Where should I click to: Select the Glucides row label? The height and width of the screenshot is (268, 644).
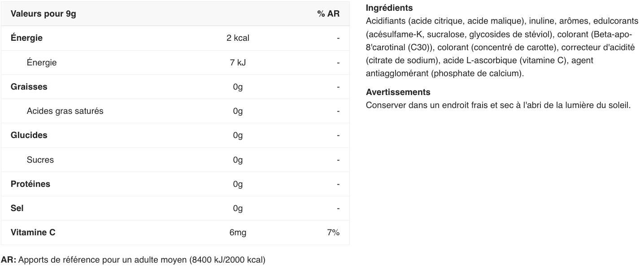[x=29, y=135]
